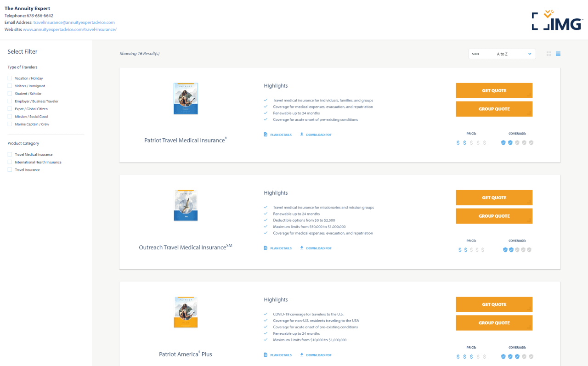Click the Outreach Travel Medical brochure thumbnail

(x=186, y=205)
